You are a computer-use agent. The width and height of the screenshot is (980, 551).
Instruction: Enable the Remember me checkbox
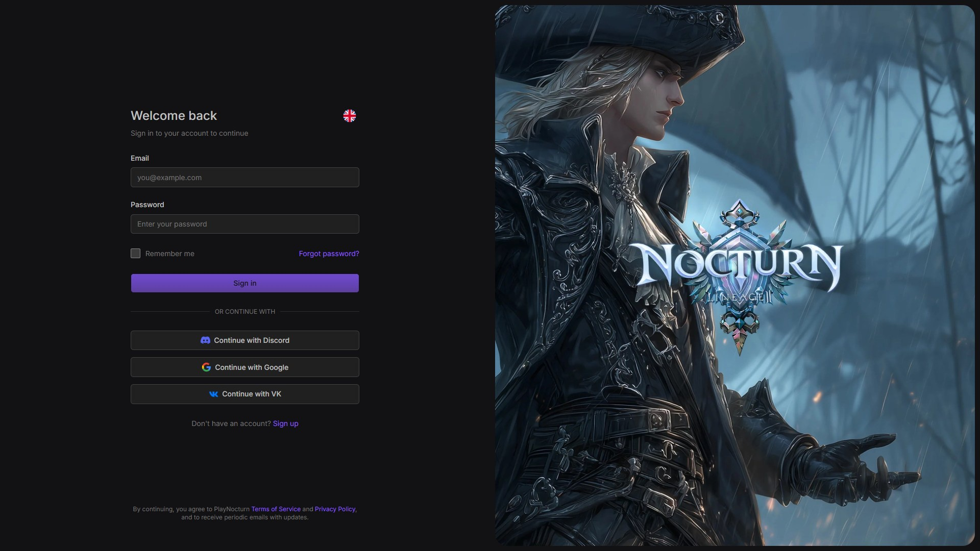[x=135, y=254]
